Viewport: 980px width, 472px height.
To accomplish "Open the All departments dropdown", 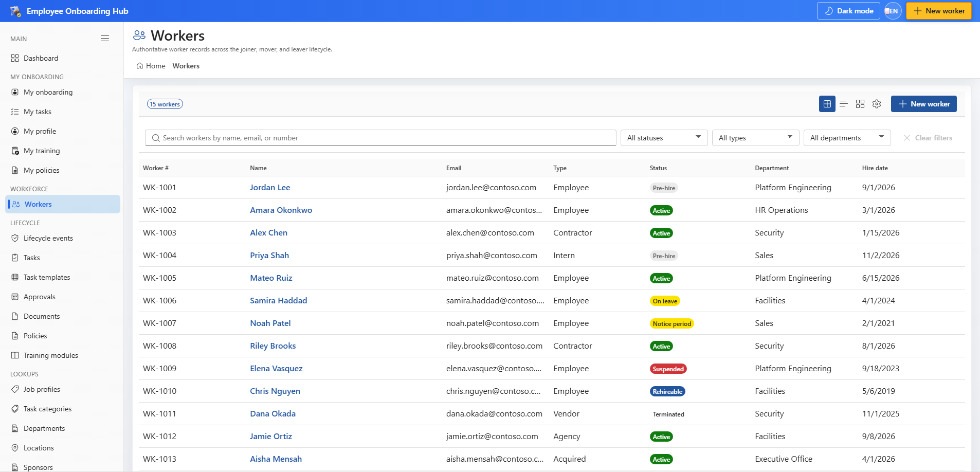I will tap(847, 138).
